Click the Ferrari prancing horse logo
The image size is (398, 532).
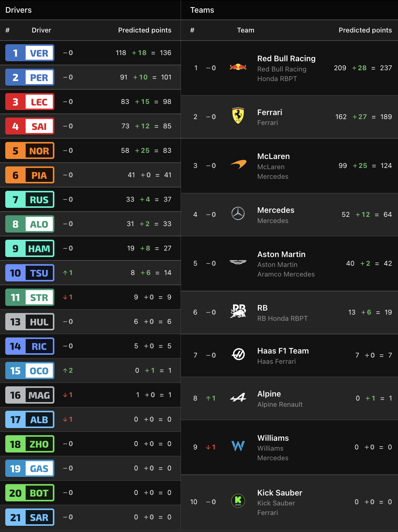click(238, 116)
